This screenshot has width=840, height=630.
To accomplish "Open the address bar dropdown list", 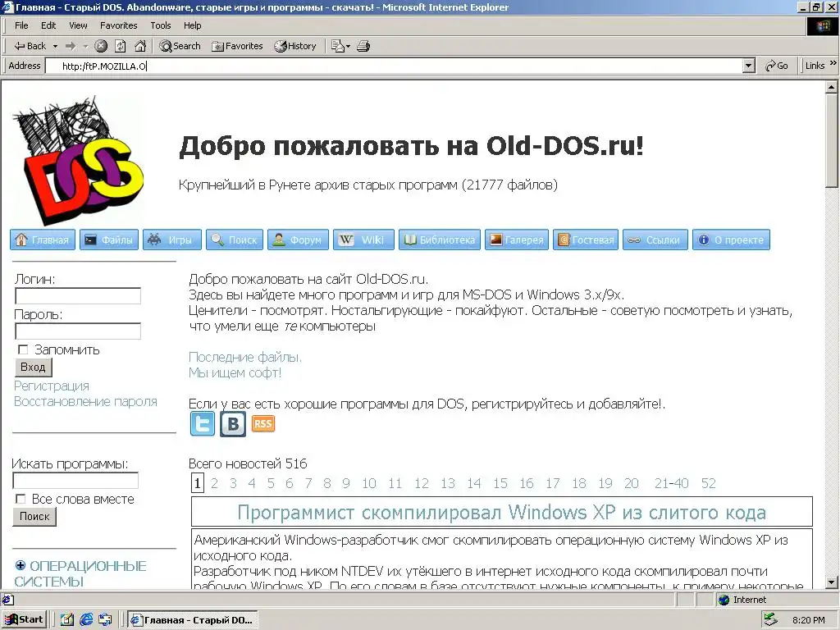I will pyautogui.click(x=749, y=66).
